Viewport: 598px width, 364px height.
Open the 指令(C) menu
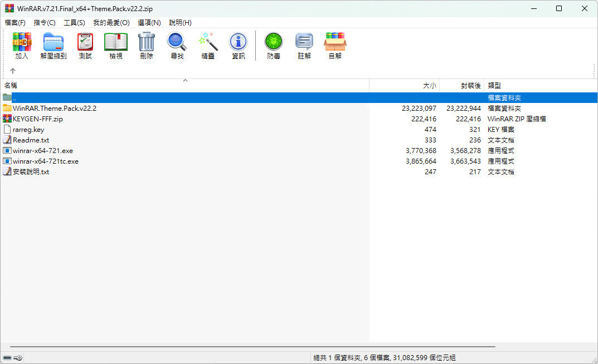[45, 23]
